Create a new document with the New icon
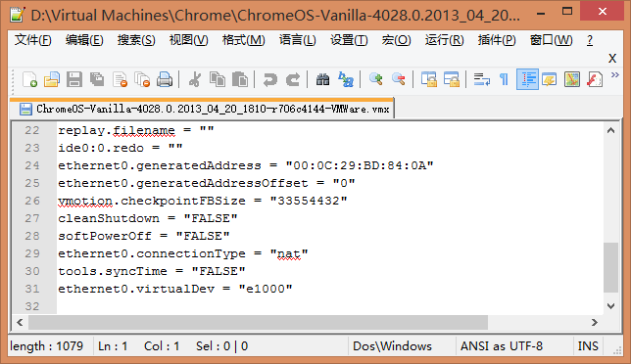Screen dimensions: 631x364 click(29, 79)
